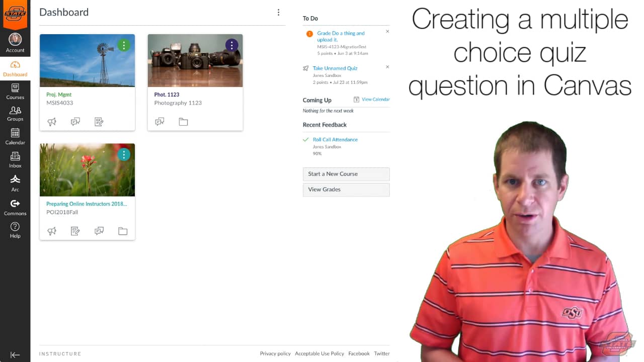Open Discussions for Proj. Mgmt card
The width and height of the screenshot is (644, 362).
(x=75, y=122)
